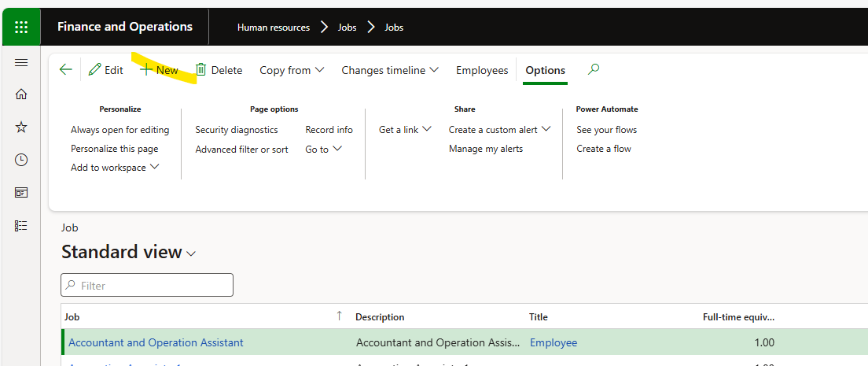
Task: Open the Add to workspace dropdown
Action: (115, 168)
